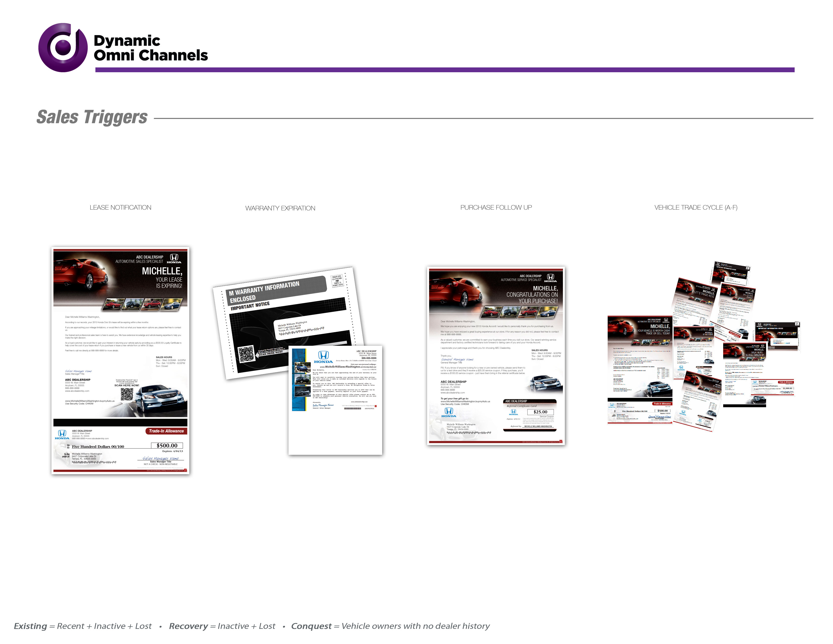Click the Conquest definition in footer
The width and height of the screenshot is (833, 644).
[x=390, y=626]
